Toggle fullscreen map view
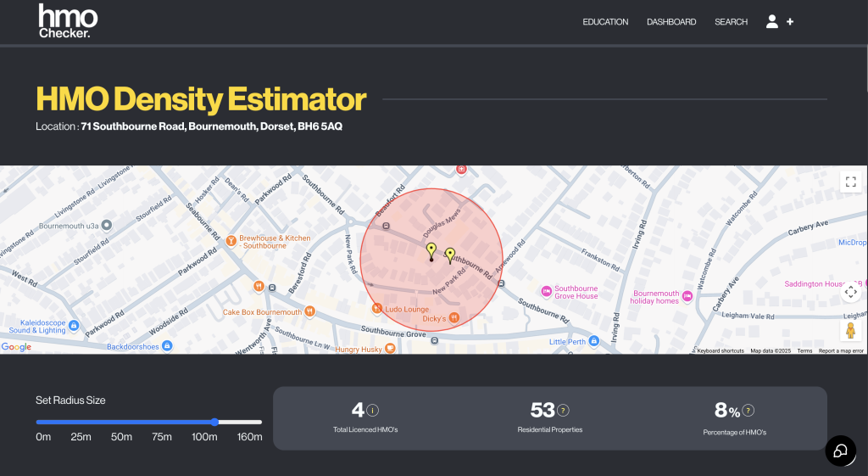Image resolution: width=868 pixels, height=476 pixels. tap(851, 182)
